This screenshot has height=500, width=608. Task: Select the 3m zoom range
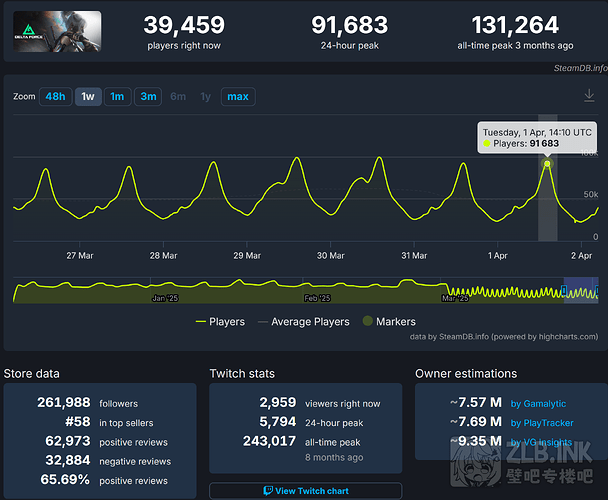pyautogui.click(x=148, y=96)
